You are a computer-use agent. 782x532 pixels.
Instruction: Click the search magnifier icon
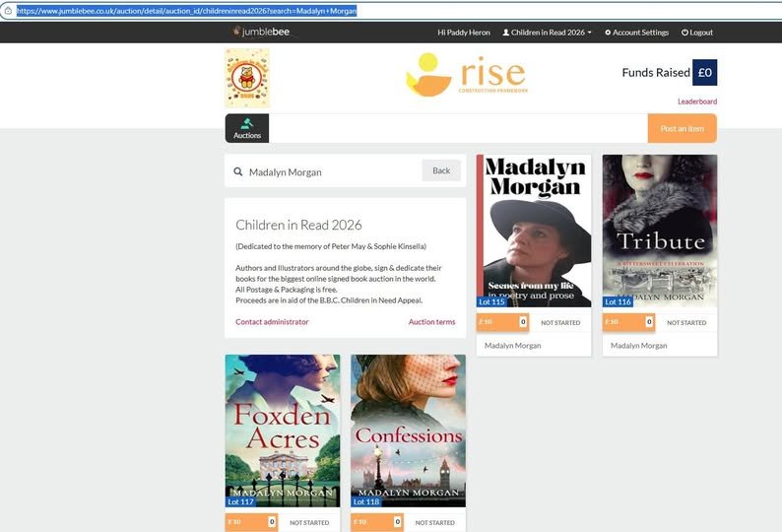[238, 171]
